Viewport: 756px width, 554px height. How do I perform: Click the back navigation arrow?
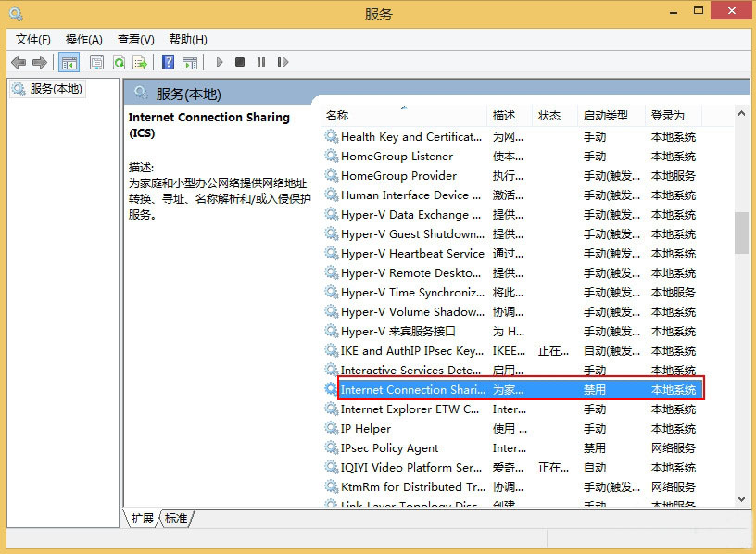19,62
